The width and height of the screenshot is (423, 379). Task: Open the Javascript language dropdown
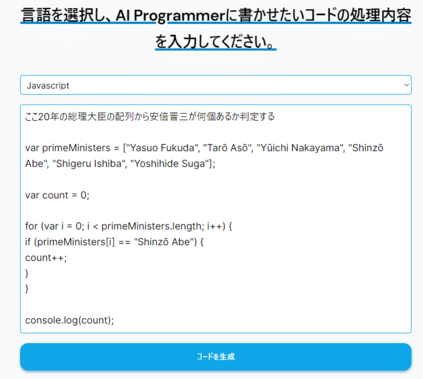pos(216,85)
